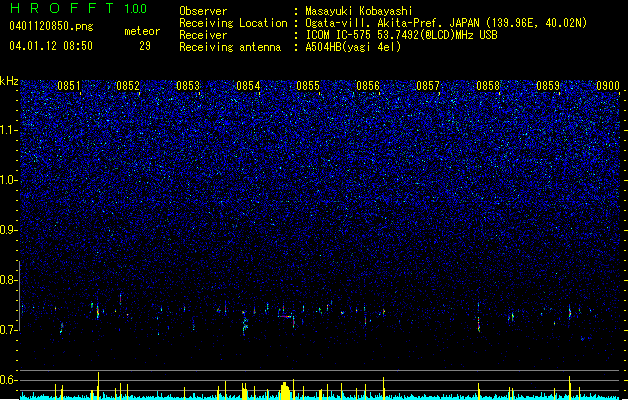Click the 0858 time marker

pos(488,86)
